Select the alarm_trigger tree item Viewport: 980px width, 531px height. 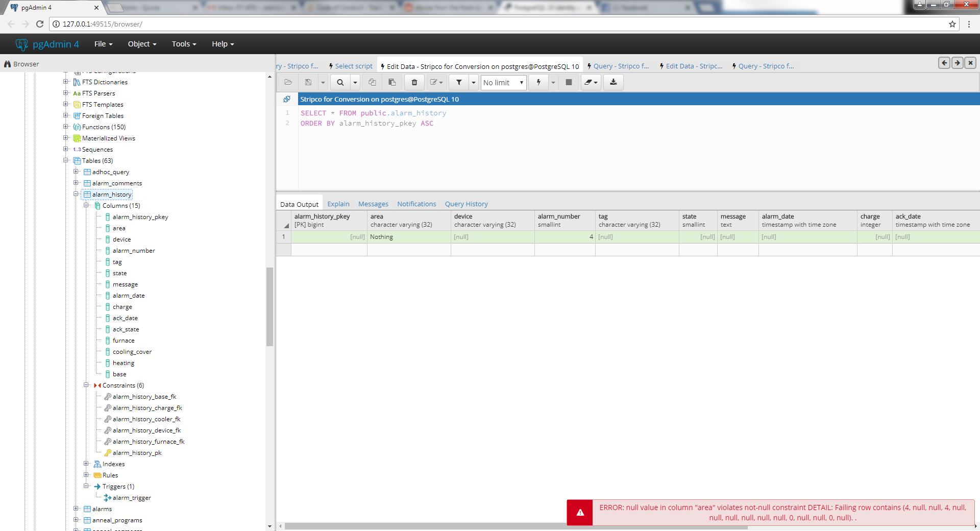132,498
